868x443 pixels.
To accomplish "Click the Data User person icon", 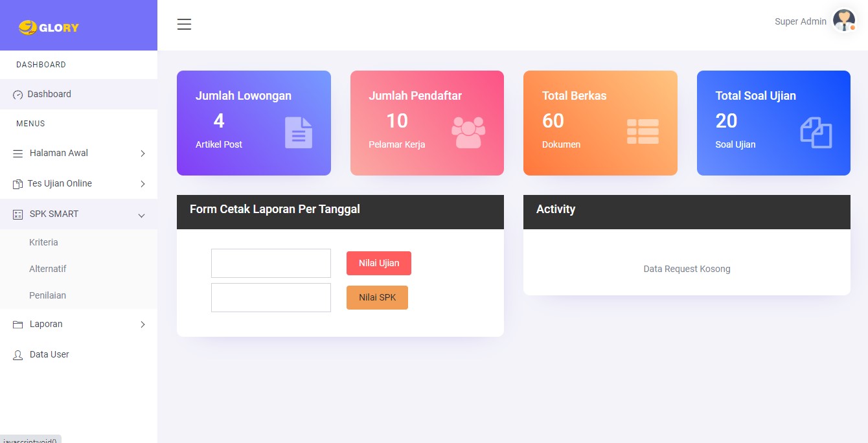I will click(18, 355).
